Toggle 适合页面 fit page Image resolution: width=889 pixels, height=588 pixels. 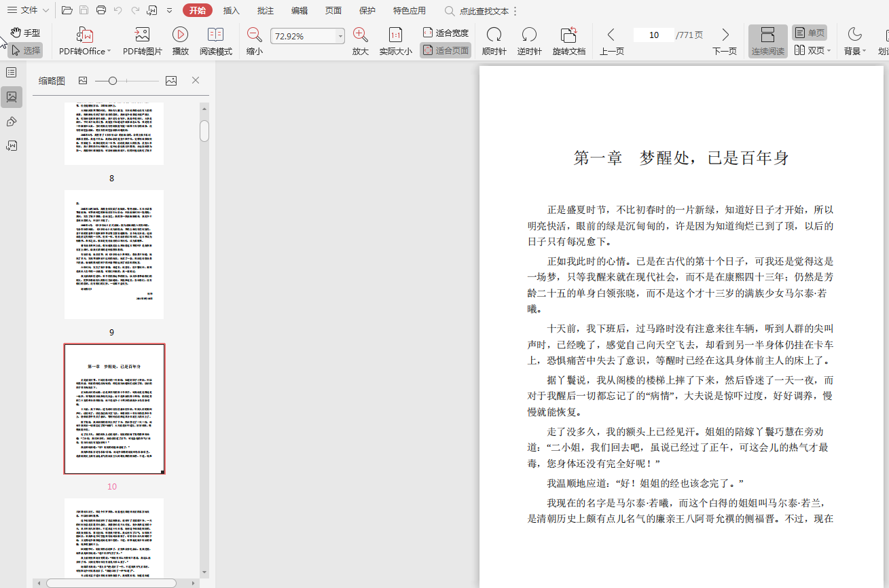point(445,50)
